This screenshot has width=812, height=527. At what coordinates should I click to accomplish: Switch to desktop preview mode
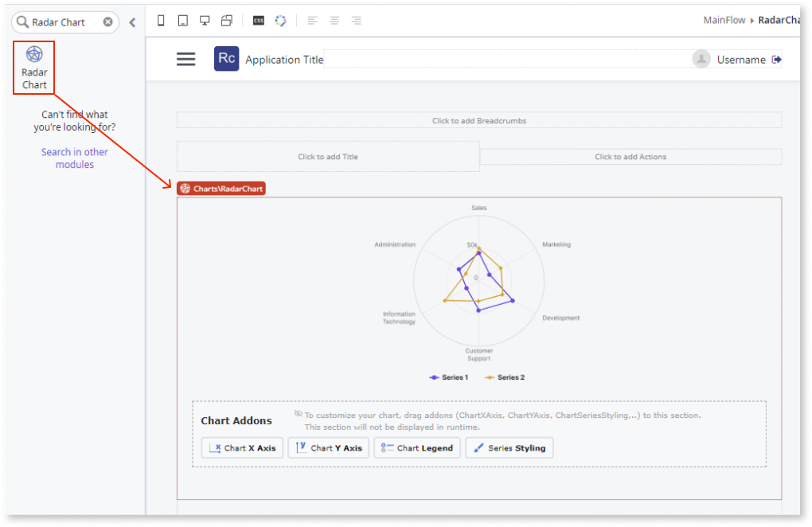pyautogui.click(x=205, y=20)
